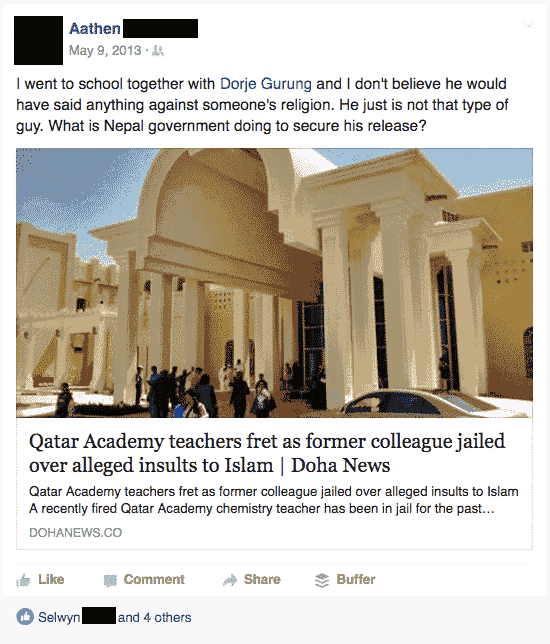Visit the DOHANEWS.CO source link
This screenshot has width=550, height=644.
coord(76,533)
